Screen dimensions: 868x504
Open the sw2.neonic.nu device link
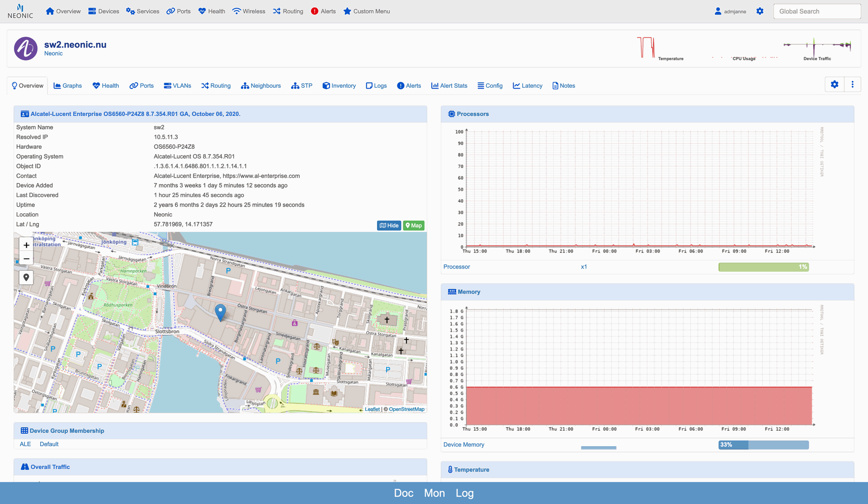pos(75,44)
